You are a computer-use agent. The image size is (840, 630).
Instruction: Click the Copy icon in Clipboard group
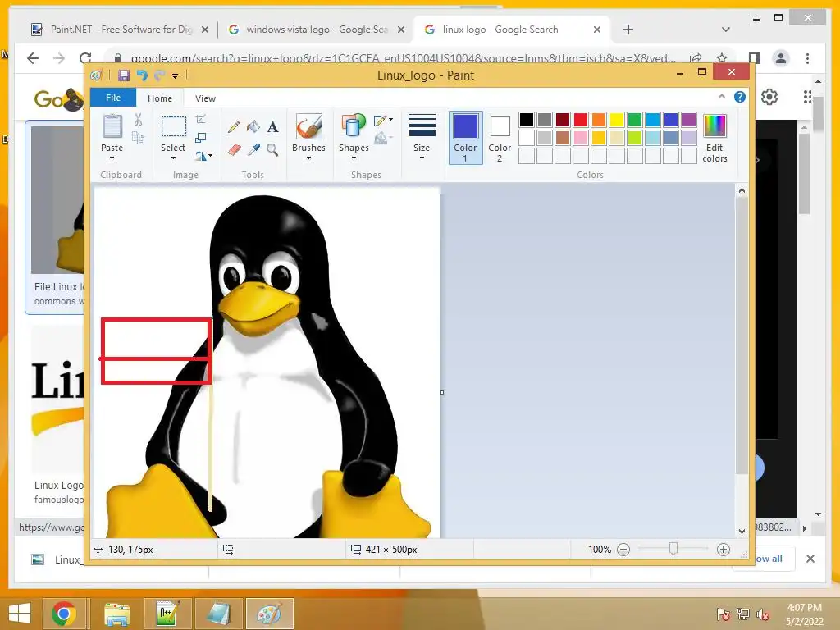138,138
